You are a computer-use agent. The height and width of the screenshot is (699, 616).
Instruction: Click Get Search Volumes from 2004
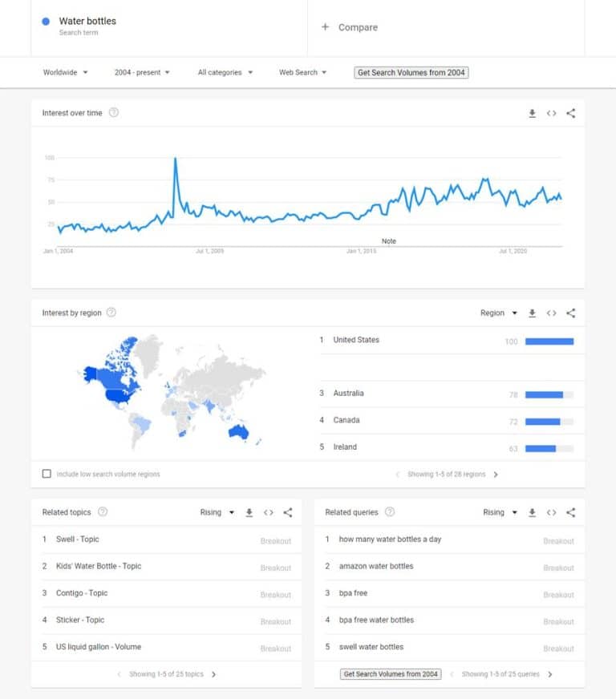411,72
